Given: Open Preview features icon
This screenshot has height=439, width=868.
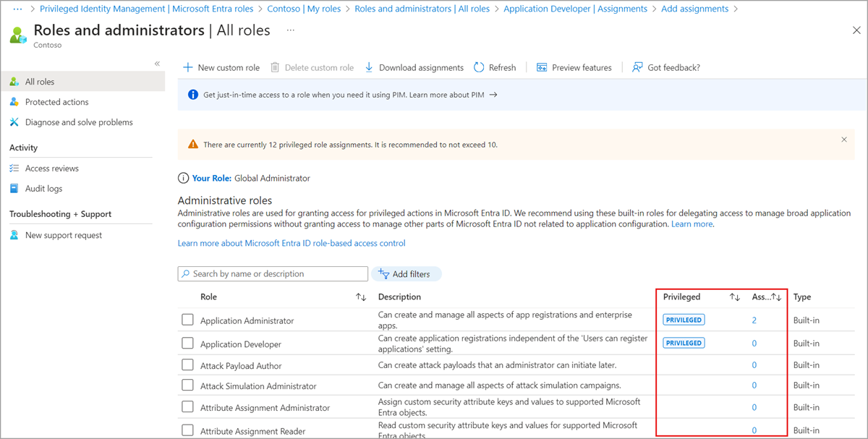Looking at the screenshot, I should [542, 67].
